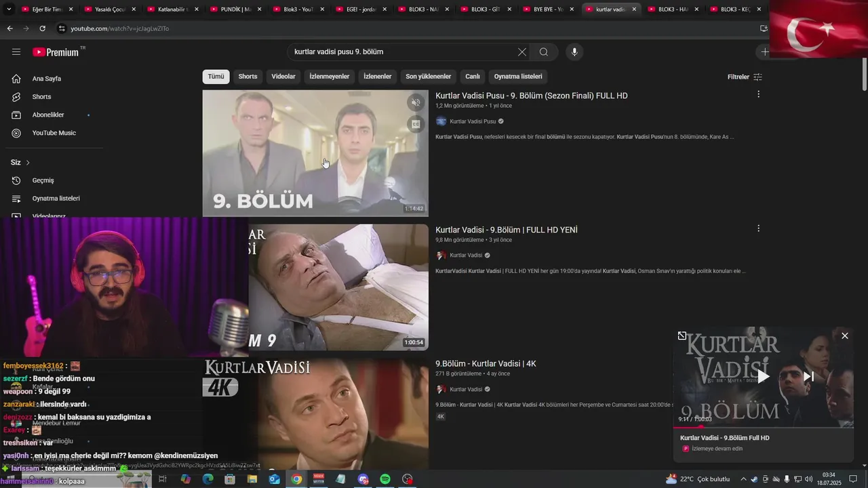The height and width of the screenshot is (488, 868).
Task: Select the Videolar filter chip
Action: tap(283, 77)
